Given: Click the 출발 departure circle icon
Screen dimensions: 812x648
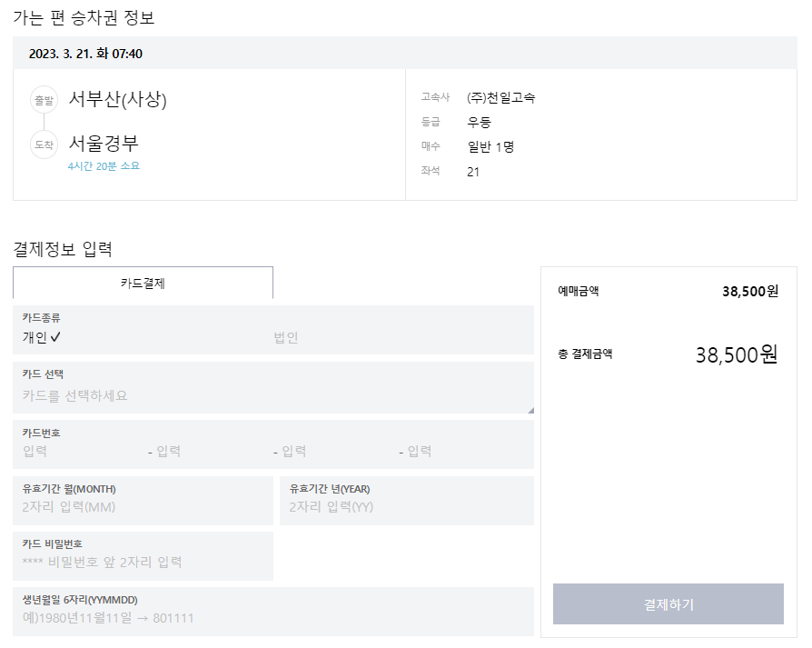Looking at the screenshot, I should [44, 100].
